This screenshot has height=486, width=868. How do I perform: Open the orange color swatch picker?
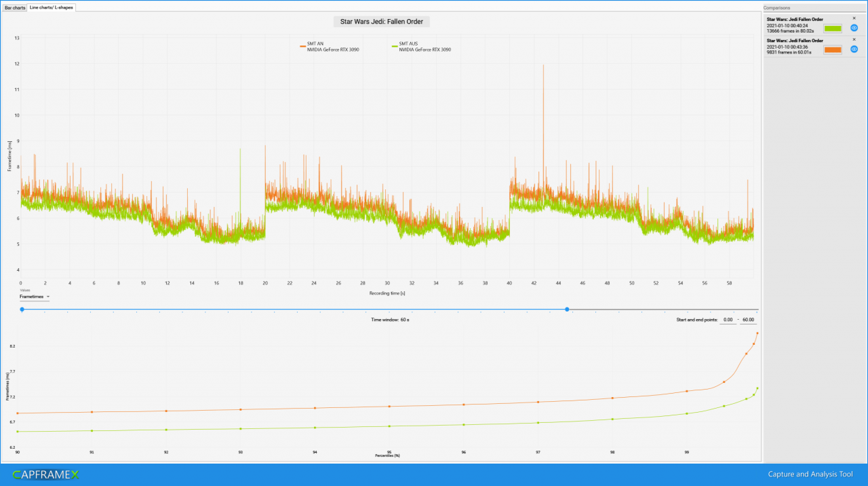coord(833,50)
